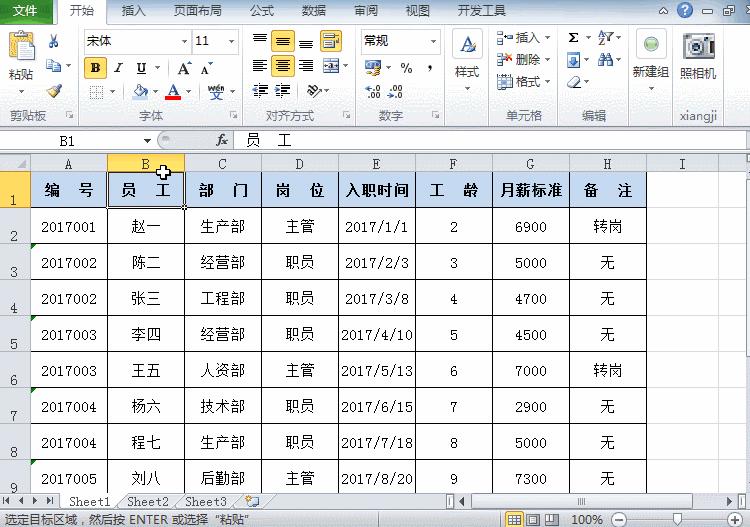Decrease font size with small A

(206, 68)
